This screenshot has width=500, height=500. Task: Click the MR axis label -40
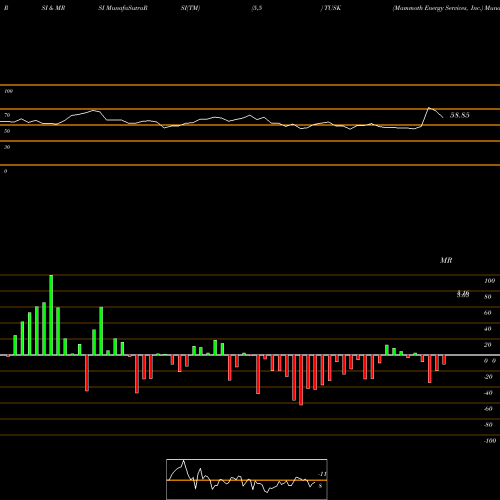488,393
